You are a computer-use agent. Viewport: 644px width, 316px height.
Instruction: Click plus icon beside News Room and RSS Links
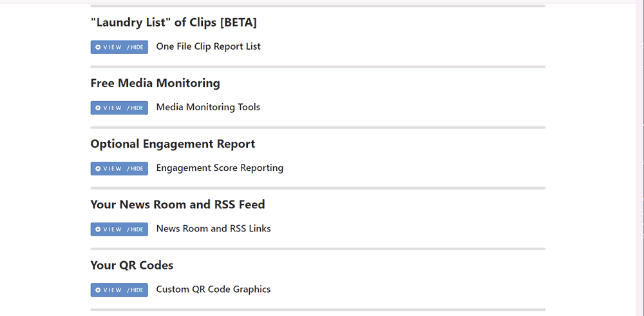pos(98,229)
